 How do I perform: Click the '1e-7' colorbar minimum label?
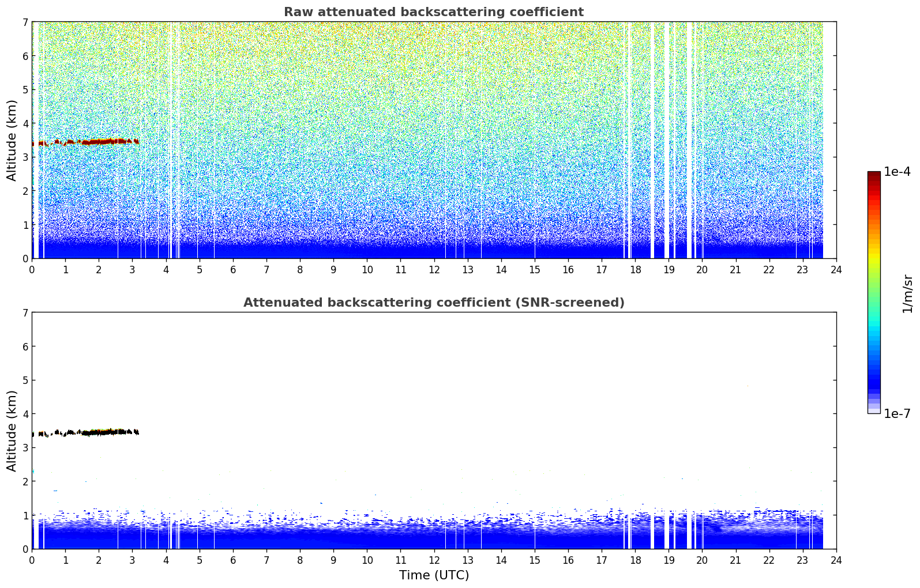tap(897, 414)
